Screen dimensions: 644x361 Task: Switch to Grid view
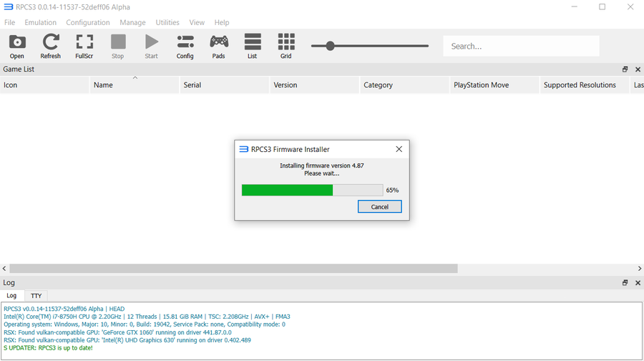286,46
